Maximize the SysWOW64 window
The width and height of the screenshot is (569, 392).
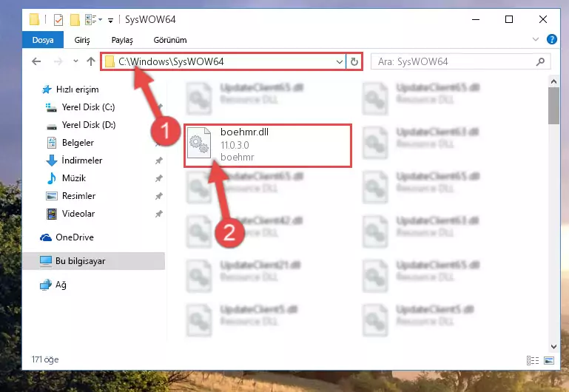pyautogui.click(x=509, y=19)
